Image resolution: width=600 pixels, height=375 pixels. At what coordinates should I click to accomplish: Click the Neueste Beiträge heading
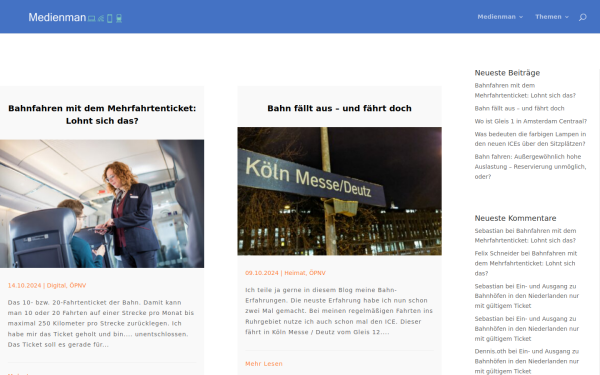click(x=507, y=73)
